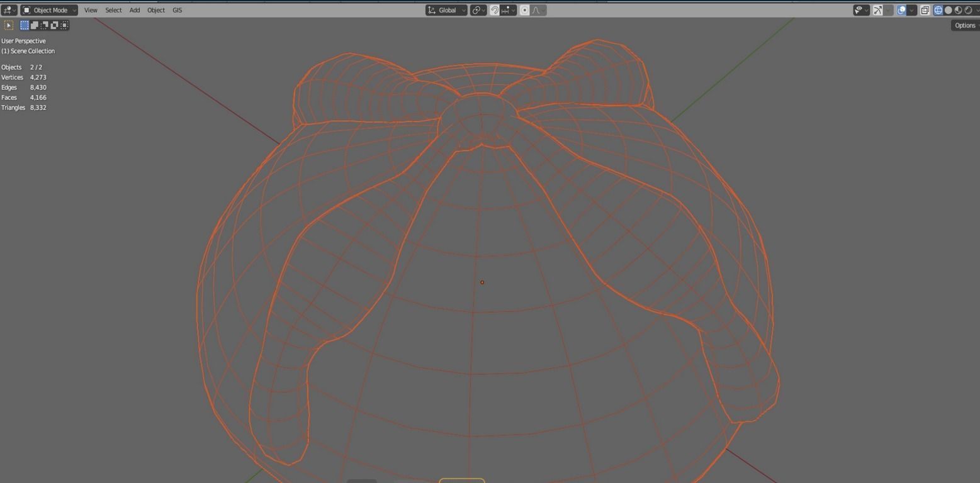980x483 pixels.
Task: Click the Faces count 4,166
Action: pyautogui.click(x=38, y=97)
